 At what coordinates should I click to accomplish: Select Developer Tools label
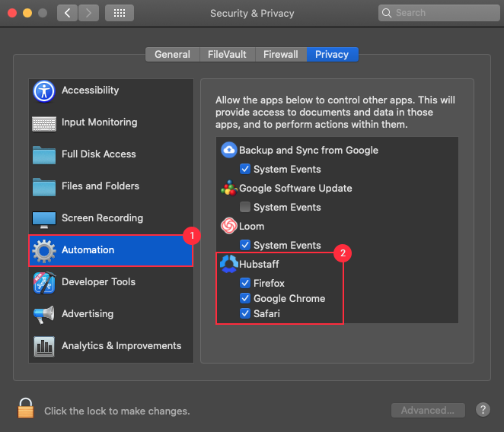pyautogui.click(x=98, y=281)
